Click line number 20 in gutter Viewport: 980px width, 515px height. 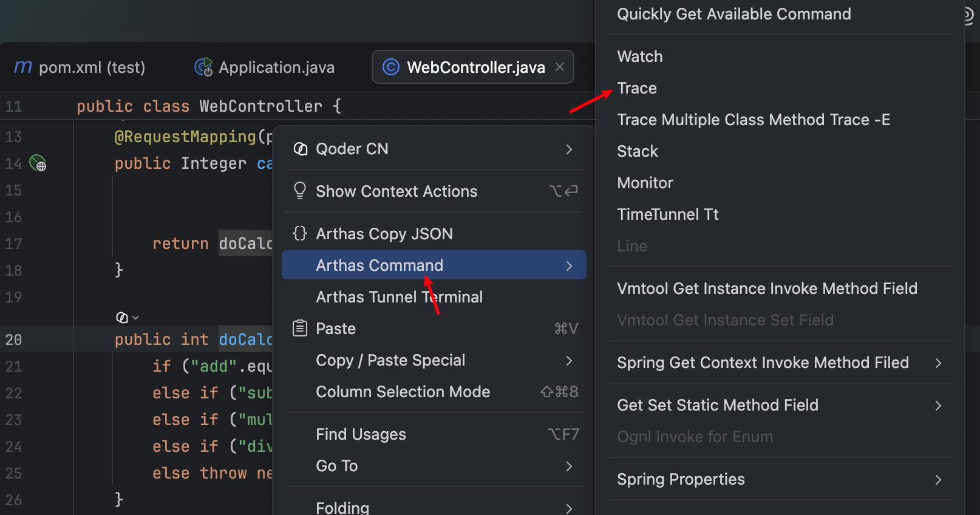click(13, 339)
